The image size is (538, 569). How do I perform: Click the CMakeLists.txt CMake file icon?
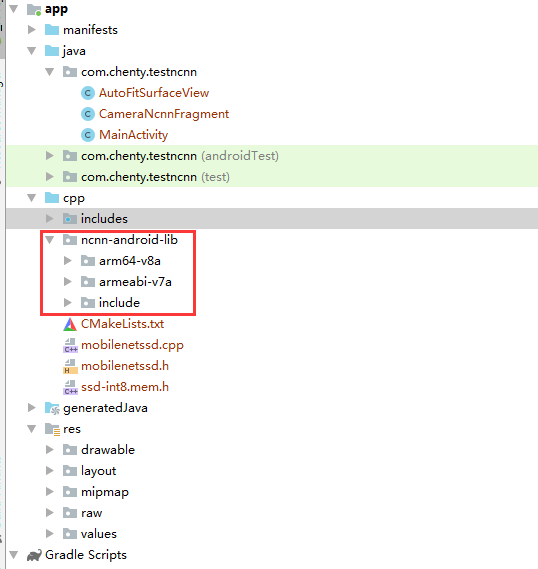tap(70, 324)
